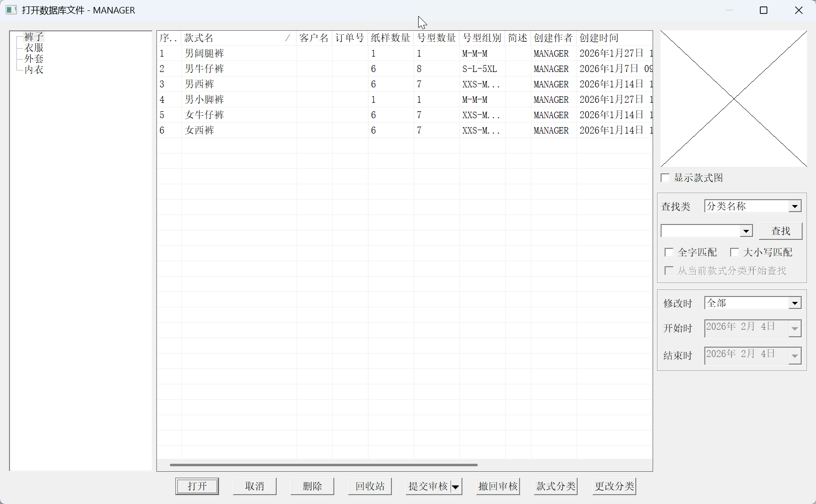Select 裤子 category in tree
The width and height of the screenshot is (816, 504).
point(34,37)
